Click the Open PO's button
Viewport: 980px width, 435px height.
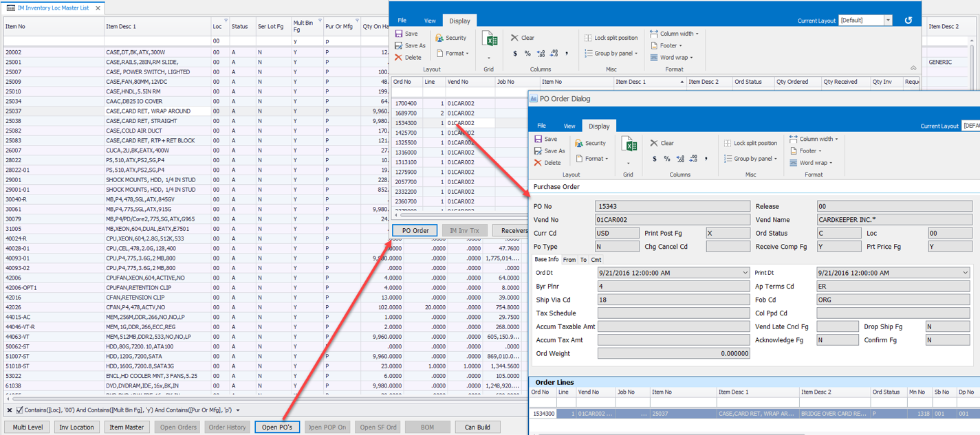coord(277,427)
